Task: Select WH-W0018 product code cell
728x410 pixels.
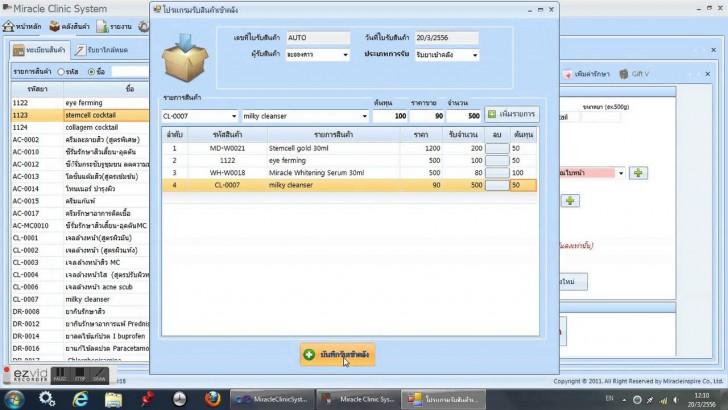Action: 227,173
